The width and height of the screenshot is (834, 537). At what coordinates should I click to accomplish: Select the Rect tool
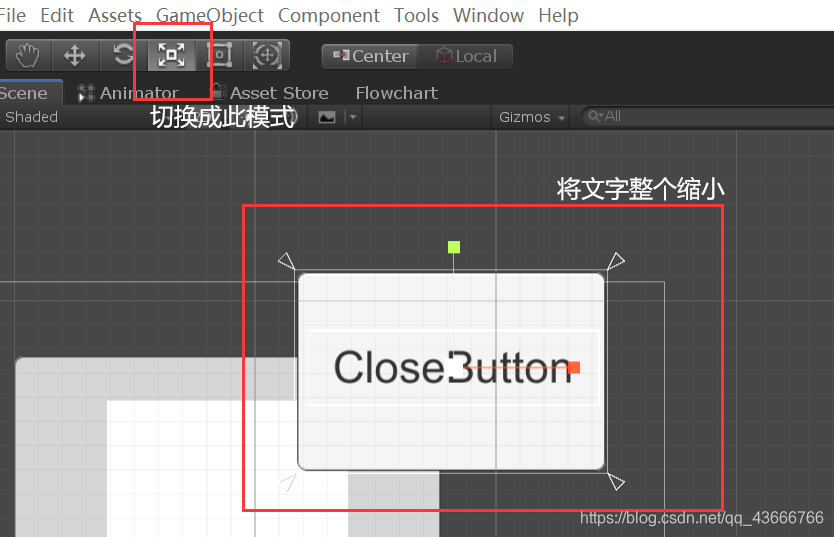tap(219, 55)
